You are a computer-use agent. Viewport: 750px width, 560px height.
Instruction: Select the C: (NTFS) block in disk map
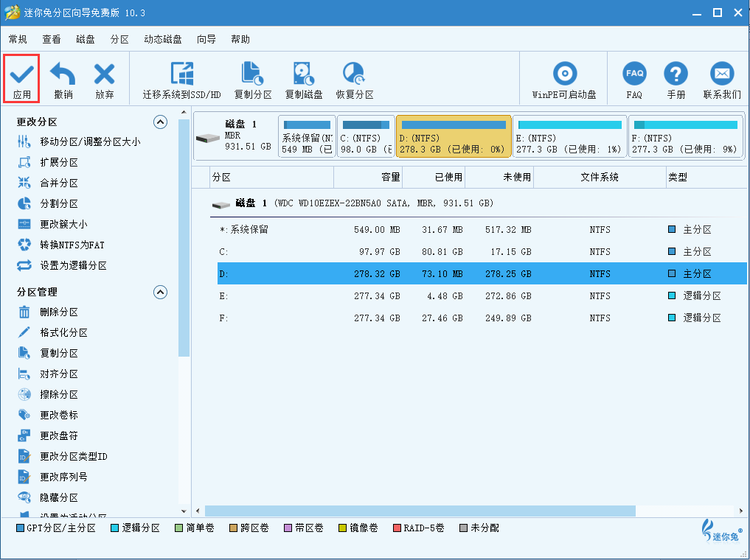coord(366,136)
